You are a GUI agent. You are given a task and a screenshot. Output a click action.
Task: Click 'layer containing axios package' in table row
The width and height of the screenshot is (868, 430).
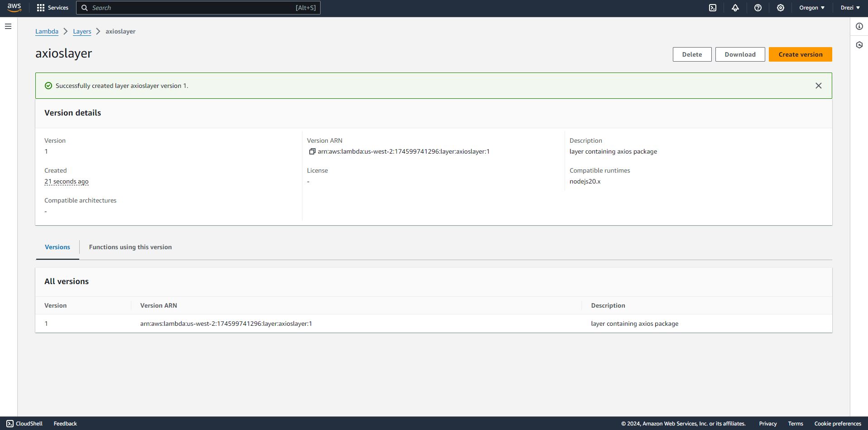pyautogui.click(x=634, y=324)
